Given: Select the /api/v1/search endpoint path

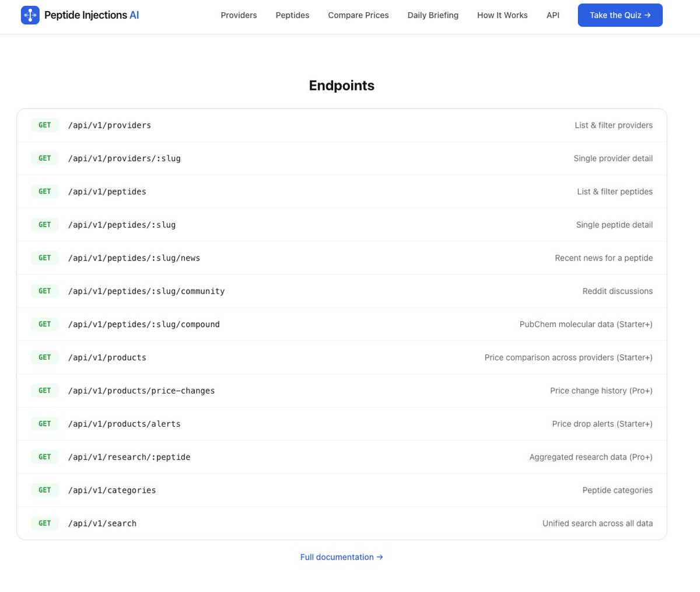Looking at the screenshot, I should point(103,523).
